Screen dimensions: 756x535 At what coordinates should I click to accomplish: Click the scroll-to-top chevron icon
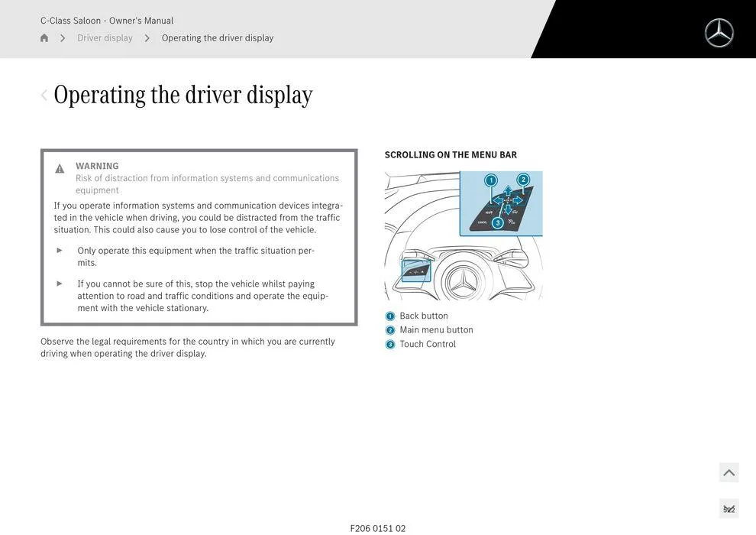pyautogui.click(x=729, y=472)
